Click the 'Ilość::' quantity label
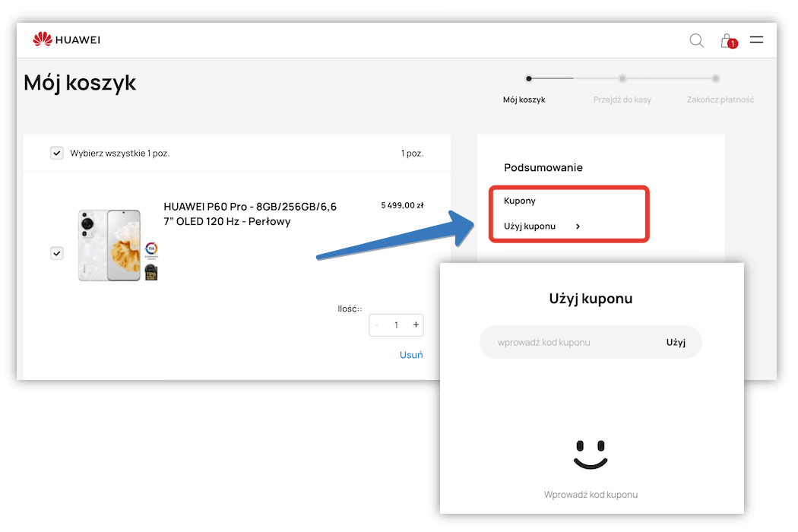798x532 pixels. click(x=350, y=309)
